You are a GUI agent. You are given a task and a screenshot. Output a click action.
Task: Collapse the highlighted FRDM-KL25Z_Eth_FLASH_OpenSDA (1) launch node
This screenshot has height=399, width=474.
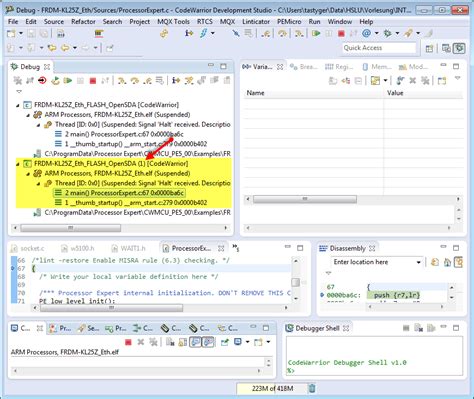pyautogui.click(x=18, y=164)
